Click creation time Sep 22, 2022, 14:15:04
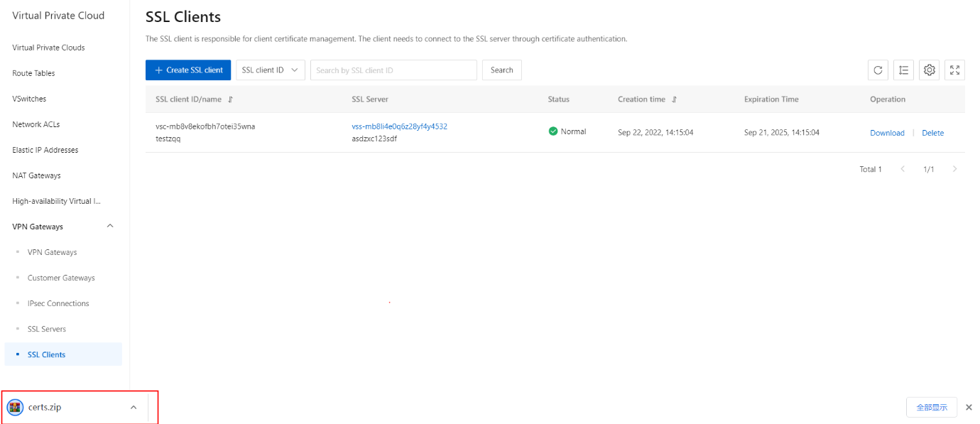 [x=655, y=132]
